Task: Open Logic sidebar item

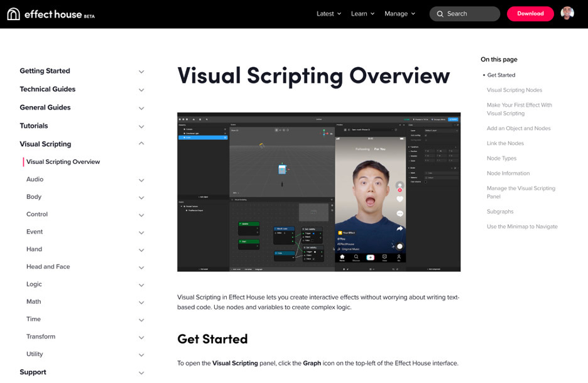Action: (x=34, y=284)
